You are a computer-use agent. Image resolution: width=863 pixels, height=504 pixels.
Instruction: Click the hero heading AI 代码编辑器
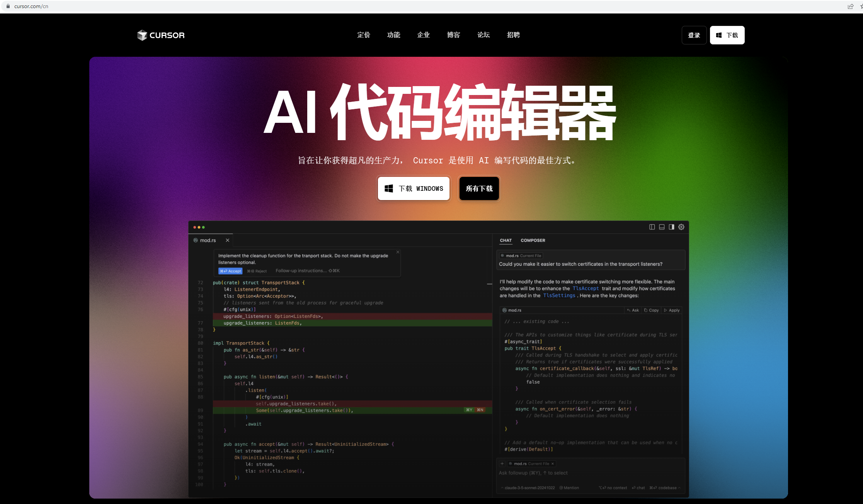[x=439, y=112]
